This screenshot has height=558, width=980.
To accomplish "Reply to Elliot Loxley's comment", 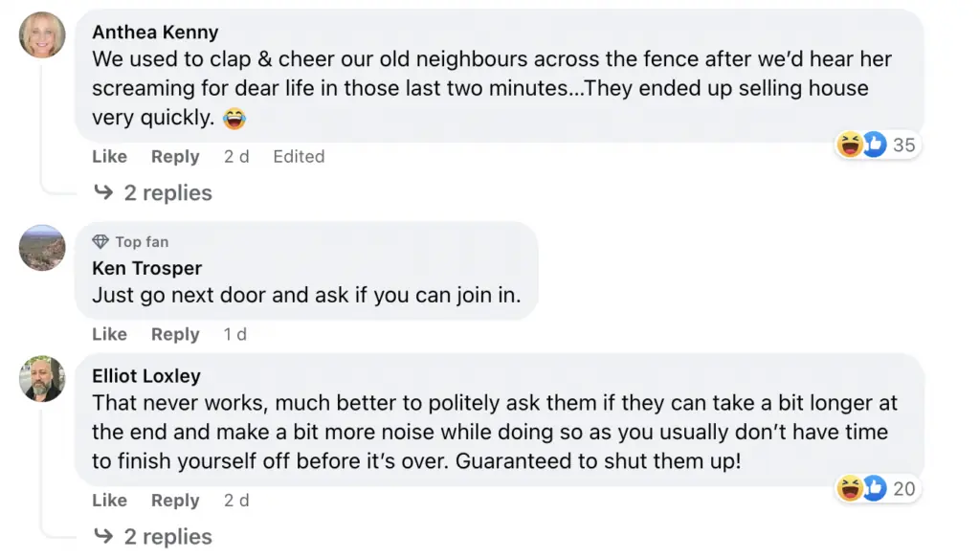I will pos(175,501).
